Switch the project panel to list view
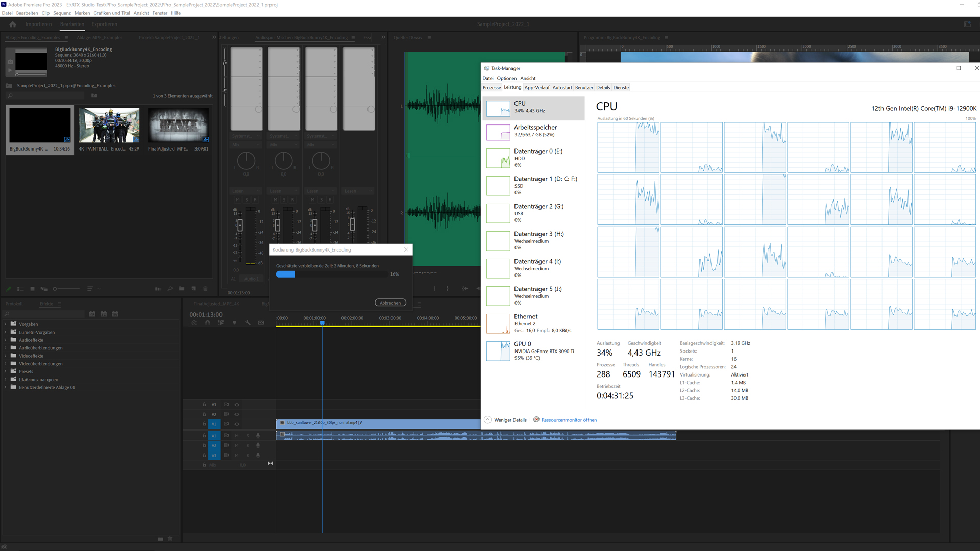 tap(20, 289)
